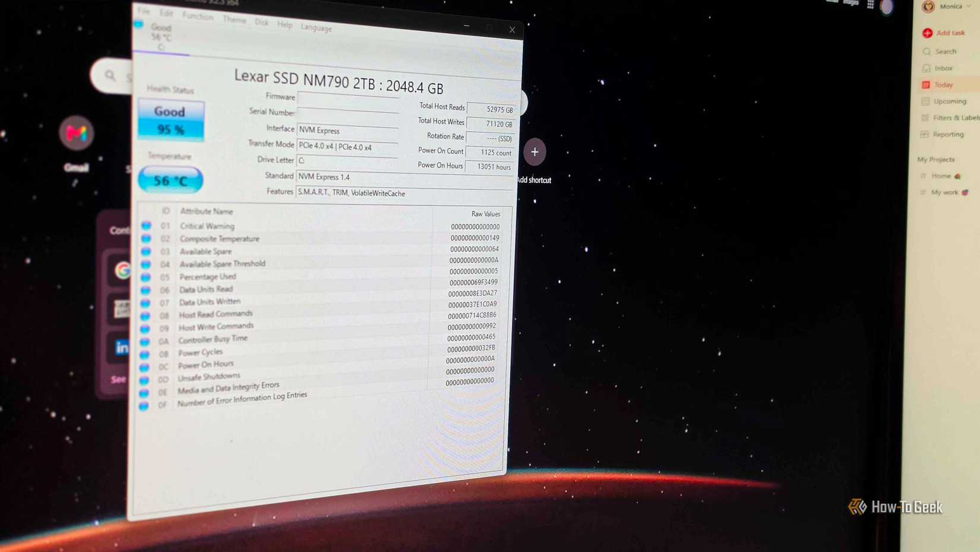Click the search magnifier icon in browser search box
The width and height of the screenshot is (980, 552).
110,75
